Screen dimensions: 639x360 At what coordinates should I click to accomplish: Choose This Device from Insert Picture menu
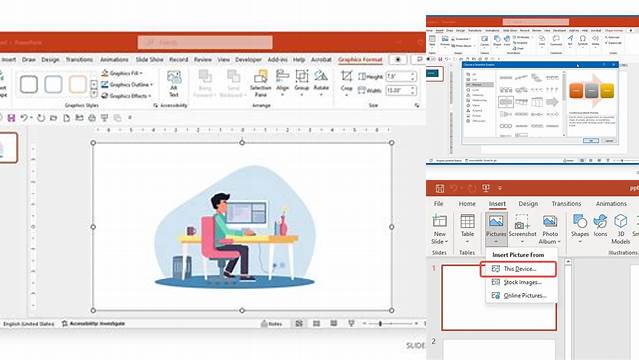[x=518, y=269]
